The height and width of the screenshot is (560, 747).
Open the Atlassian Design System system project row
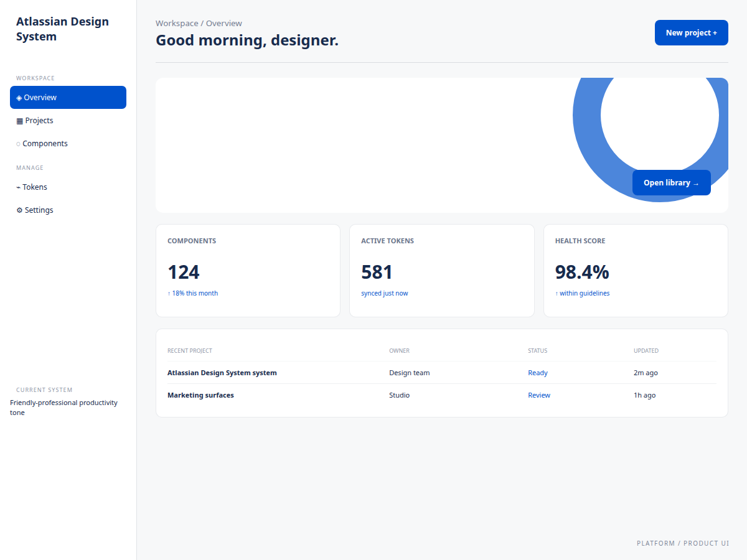442,373
